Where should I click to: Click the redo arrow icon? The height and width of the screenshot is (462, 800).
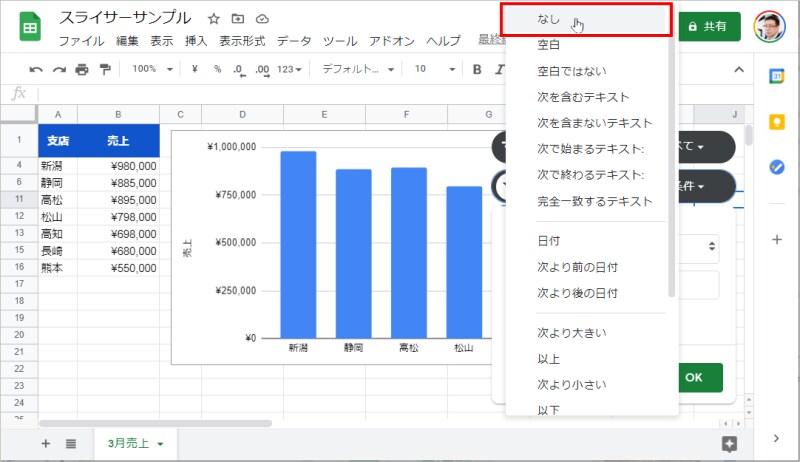pyautogui.click(x=59, y=69)
